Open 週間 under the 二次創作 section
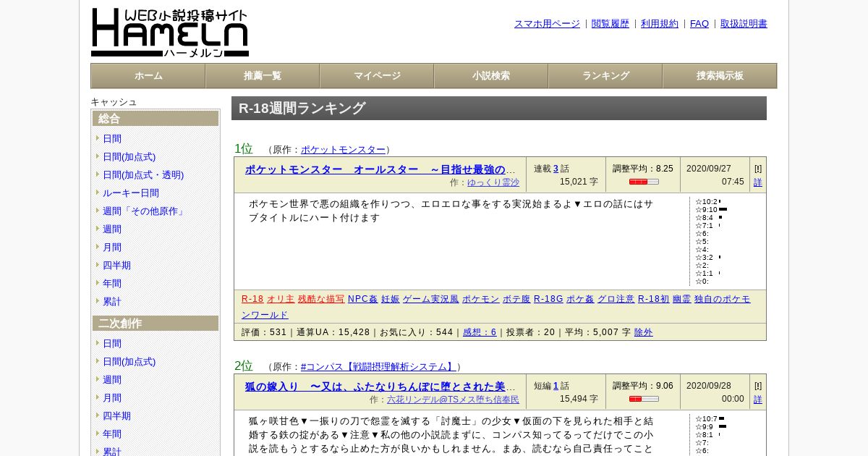868x456 pixels. point(112,379)
